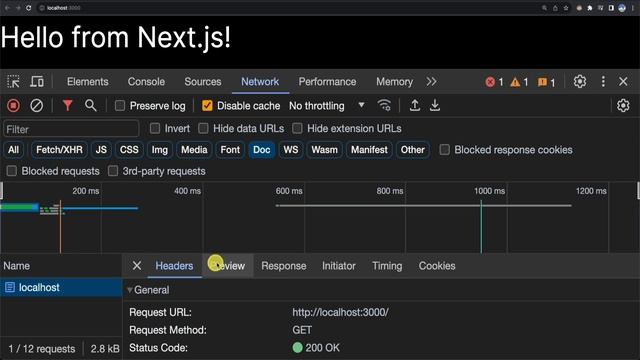Click the red error count badge

coord(494,82)
